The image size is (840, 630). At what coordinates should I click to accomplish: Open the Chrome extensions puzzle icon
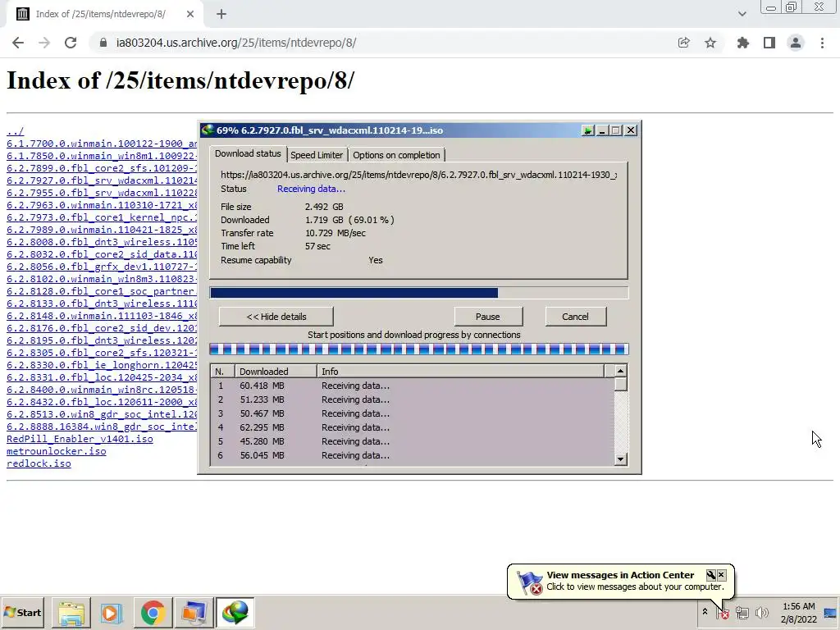coord(743,43)
